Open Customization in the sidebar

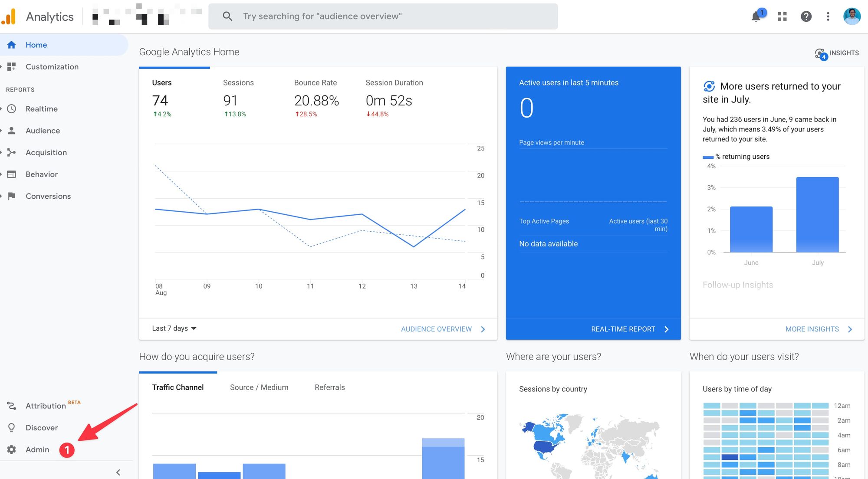[52, 66]
